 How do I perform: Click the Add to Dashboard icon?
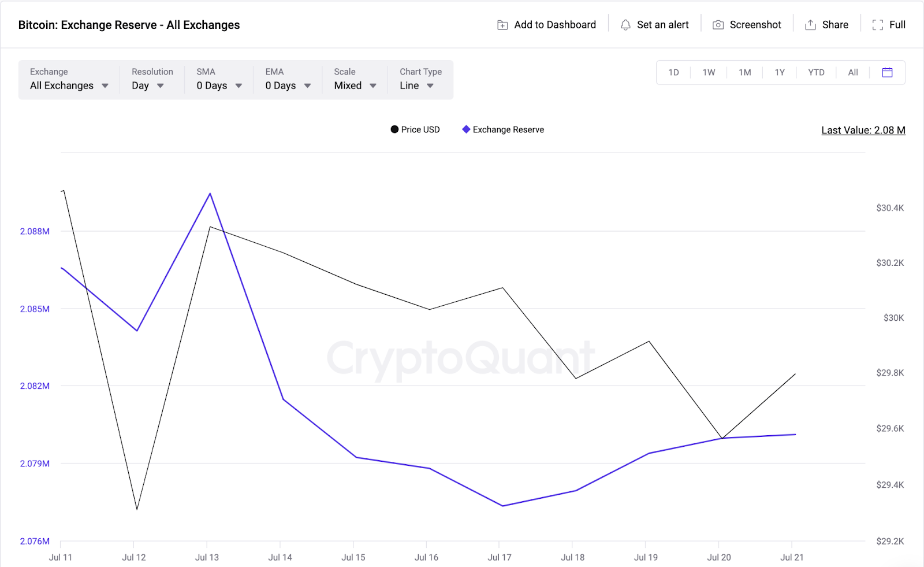[502, 25]
